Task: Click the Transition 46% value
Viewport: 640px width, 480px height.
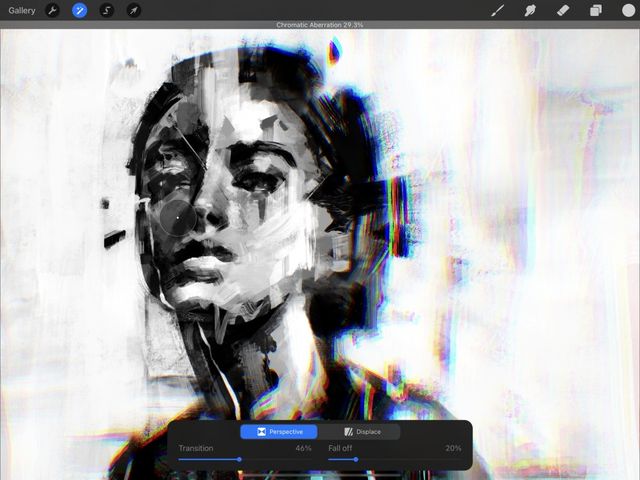Action: (x=303, y=448)
